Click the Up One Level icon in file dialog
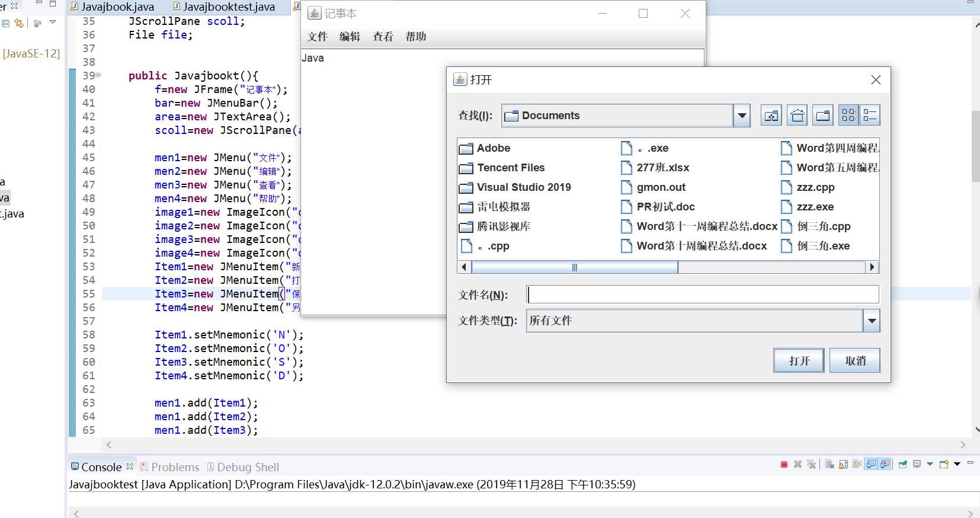The height and width of the screenshot is (518, 980). coord(771,116)
